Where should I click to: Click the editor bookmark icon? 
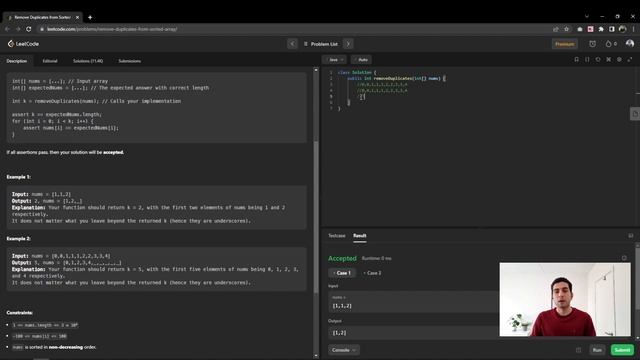576,60
